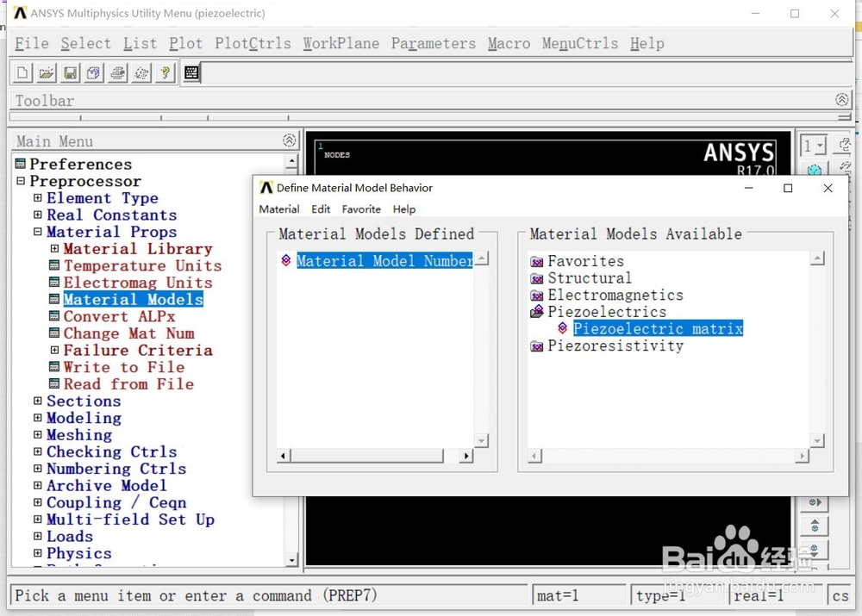Open the Piezoresistivity folder icon

pos(537,346)
